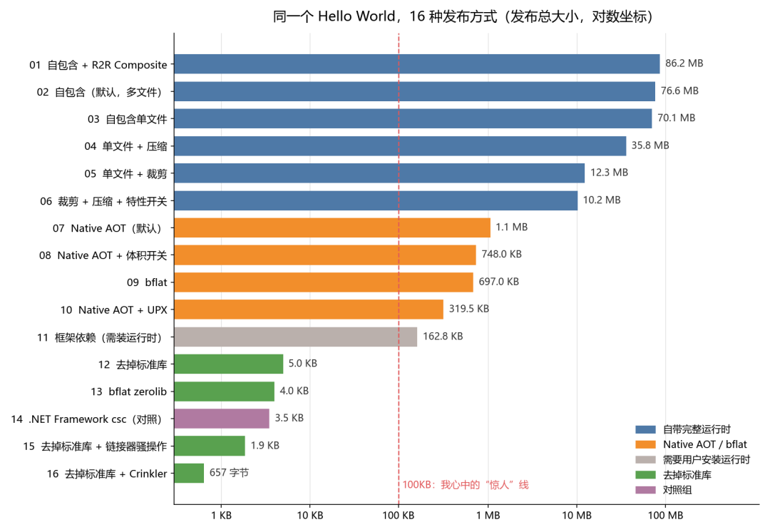Click the '10 KB' axis tick label
Screen dimensions: 770x532
310,516
